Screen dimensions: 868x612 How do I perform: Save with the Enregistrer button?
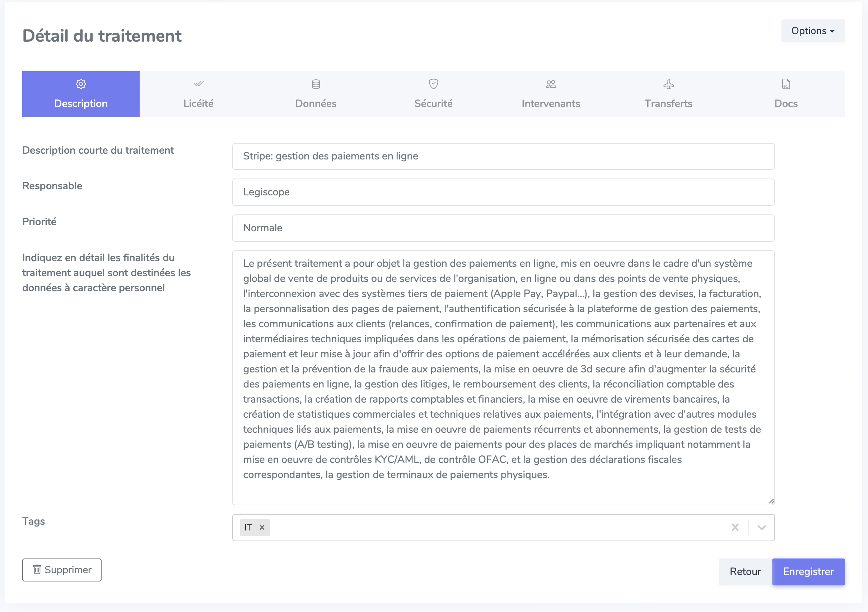coord(808,572)
